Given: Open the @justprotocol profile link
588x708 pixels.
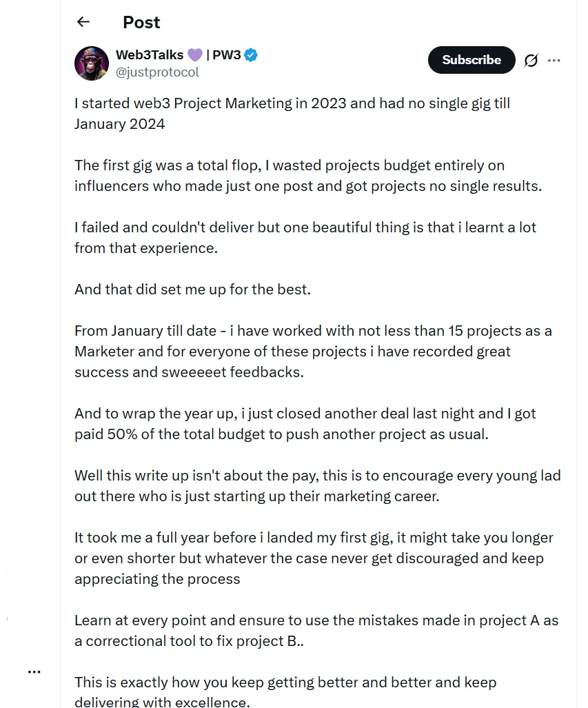Looking at the screenshot, I should [x=157, y=71].
